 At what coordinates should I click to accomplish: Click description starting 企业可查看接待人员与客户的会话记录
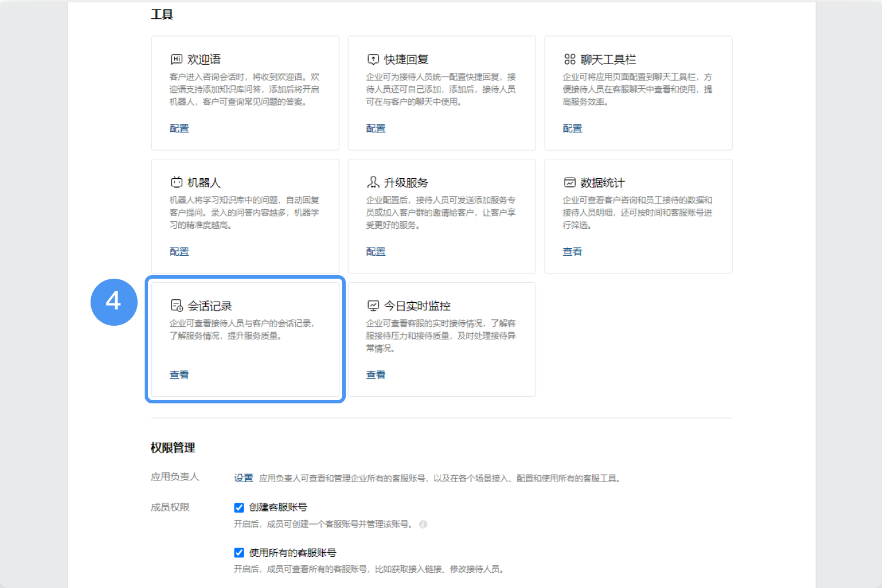coord(242,329)
